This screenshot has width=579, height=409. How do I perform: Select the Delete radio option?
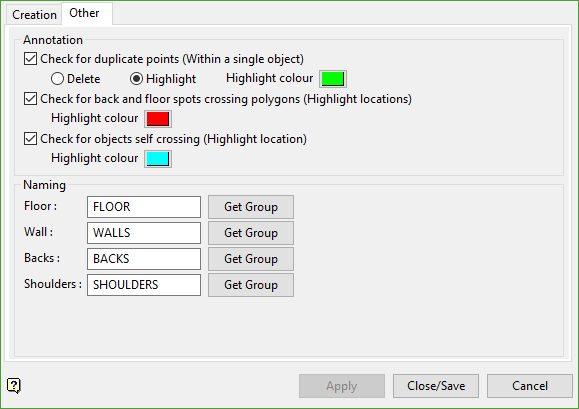click(57, 79)
